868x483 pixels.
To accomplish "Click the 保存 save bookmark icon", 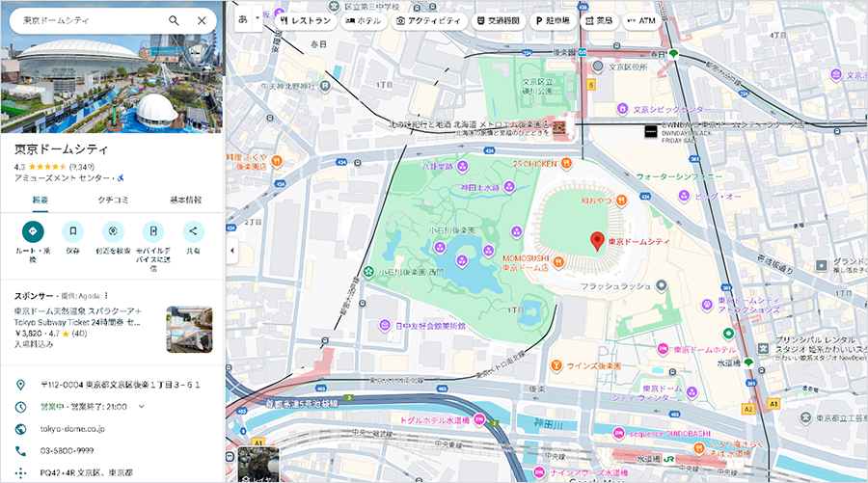I will 72,231.
